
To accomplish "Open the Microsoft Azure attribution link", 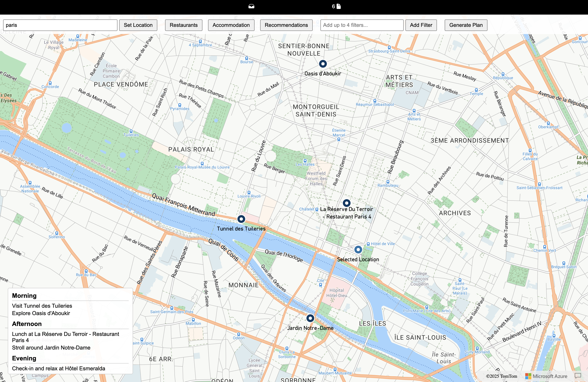I will (x=546, y=376).
